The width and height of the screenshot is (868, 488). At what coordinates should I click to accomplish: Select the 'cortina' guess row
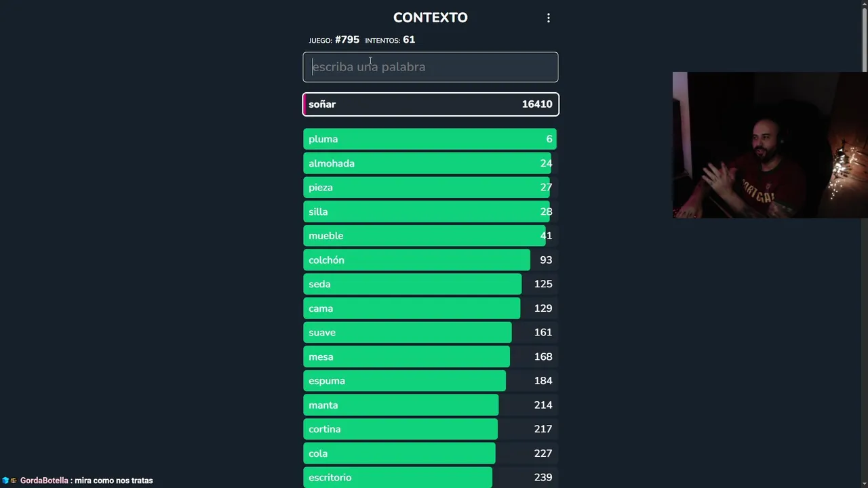430,429
